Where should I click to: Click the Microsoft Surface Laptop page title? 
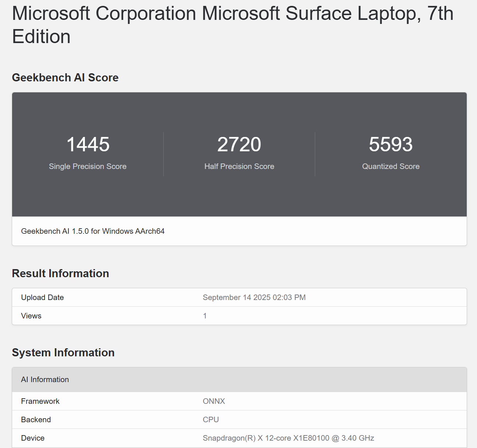(232, 25)
